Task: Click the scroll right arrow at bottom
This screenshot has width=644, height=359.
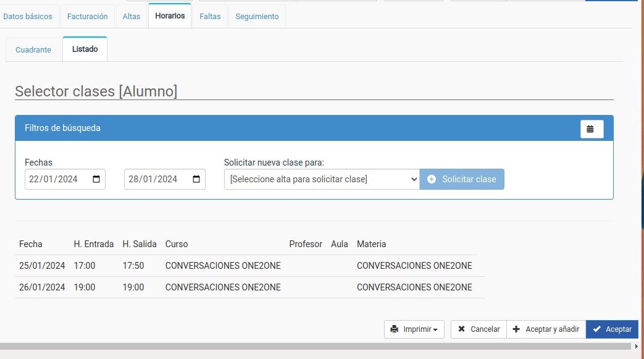Action: pos(636,346)
